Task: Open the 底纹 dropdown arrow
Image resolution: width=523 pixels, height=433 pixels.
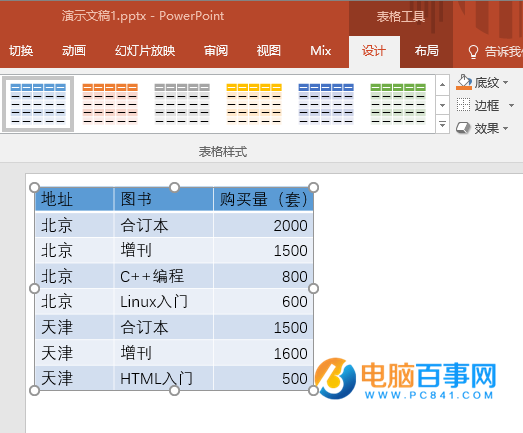Action: [506, 82]
